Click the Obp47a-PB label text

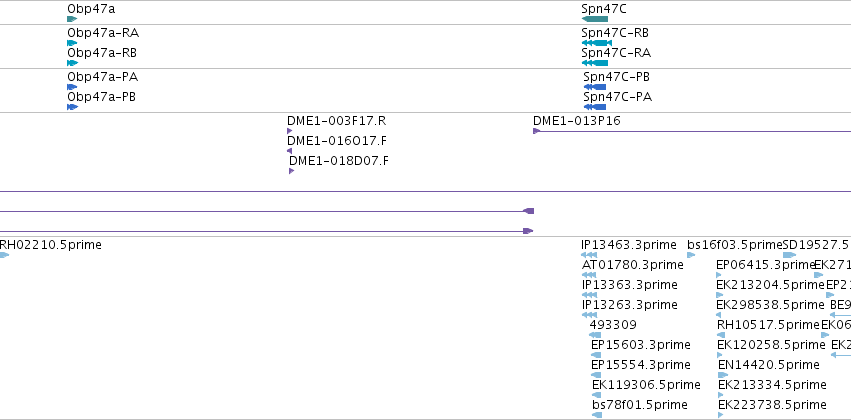(101, 97)
